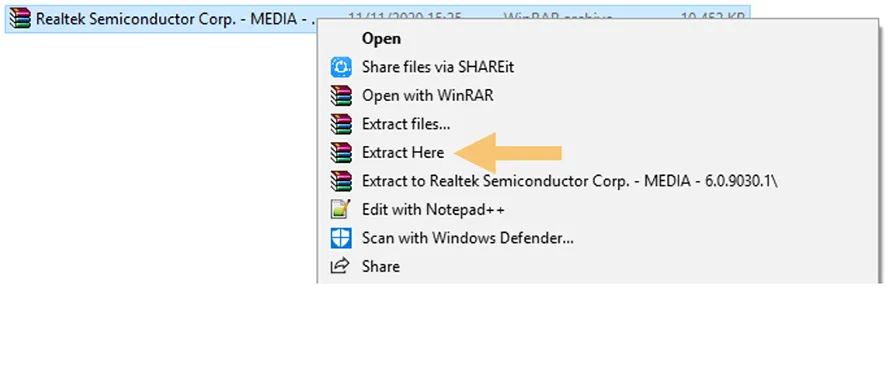
Task: Click the books icon beside Open with WinRAR
Action: click(x=342, y=96)
